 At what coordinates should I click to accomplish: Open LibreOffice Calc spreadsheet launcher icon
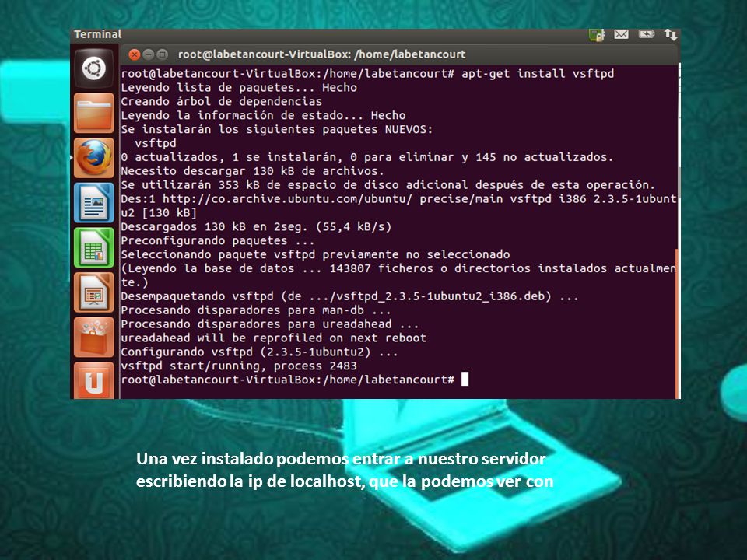tap(94, 247)
